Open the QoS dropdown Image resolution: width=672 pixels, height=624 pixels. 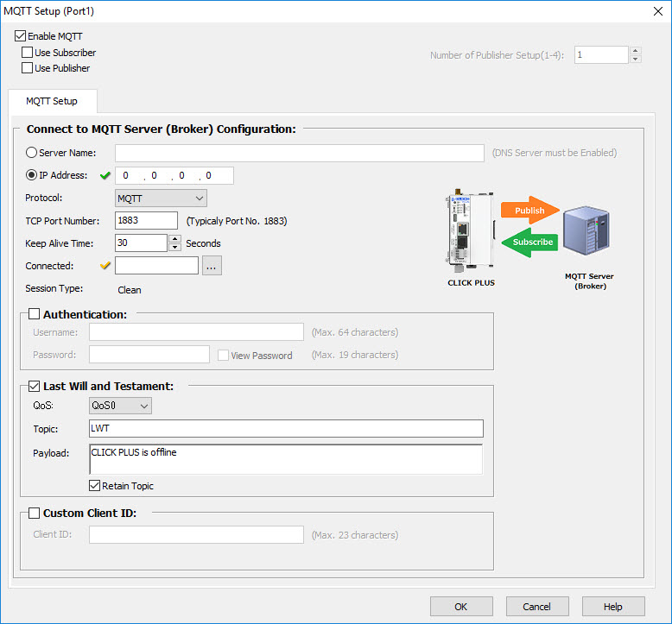click(x=120, y=406)
